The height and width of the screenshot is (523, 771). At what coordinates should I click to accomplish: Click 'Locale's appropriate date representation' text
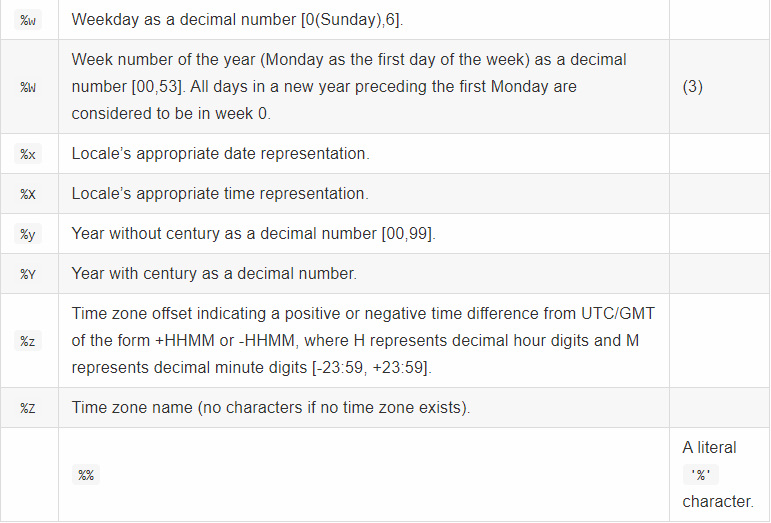tap(220, 153)
